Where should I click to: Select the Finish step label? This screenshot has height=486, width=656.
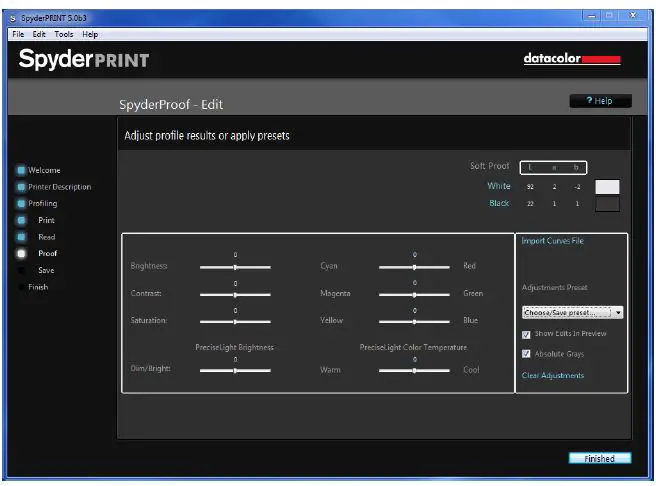(38, 287)
